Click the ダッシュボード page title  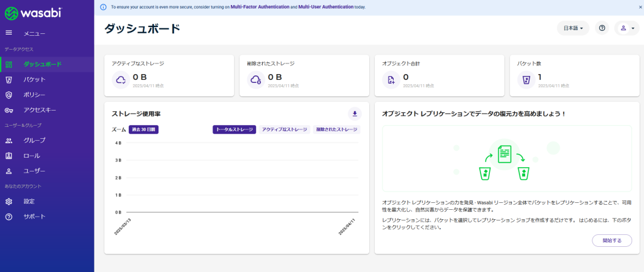[142, 29]
